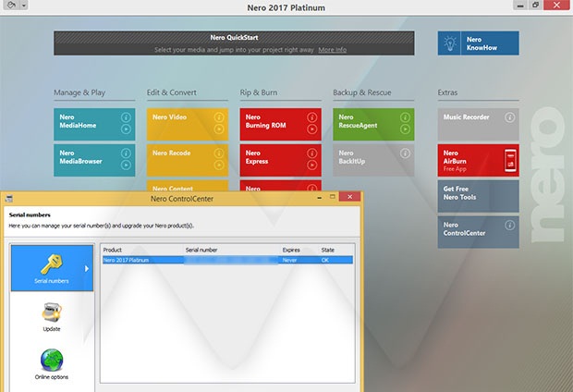The height and width of the screenshot is (392, 573).
Task: Open the Get Free Nero Tools tile
Action: (x=479, y=196)
